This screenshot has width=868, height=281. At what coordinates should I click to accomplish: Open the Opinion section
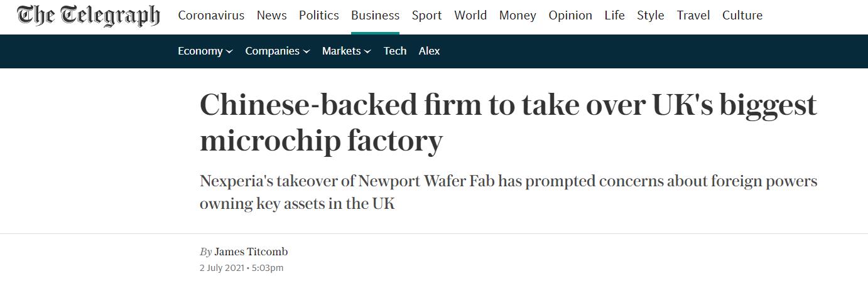[570, 15]
